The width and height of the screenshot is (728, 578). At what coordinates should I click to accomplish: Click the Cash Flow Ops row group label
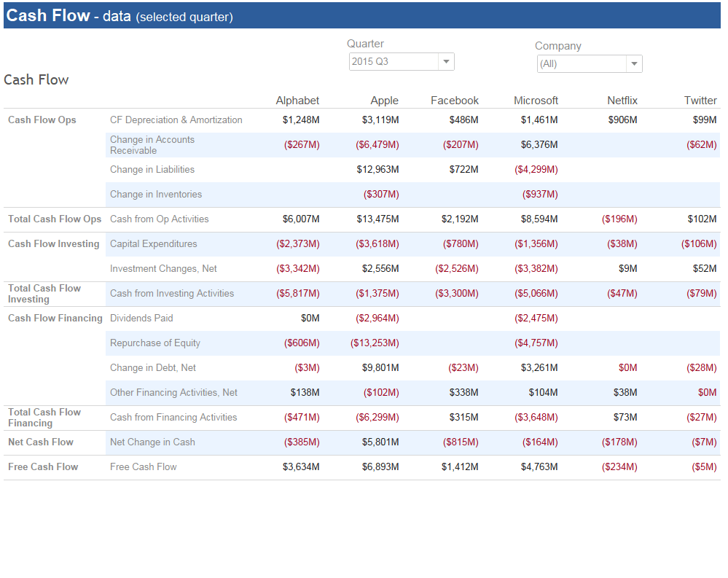click(42, 120)
